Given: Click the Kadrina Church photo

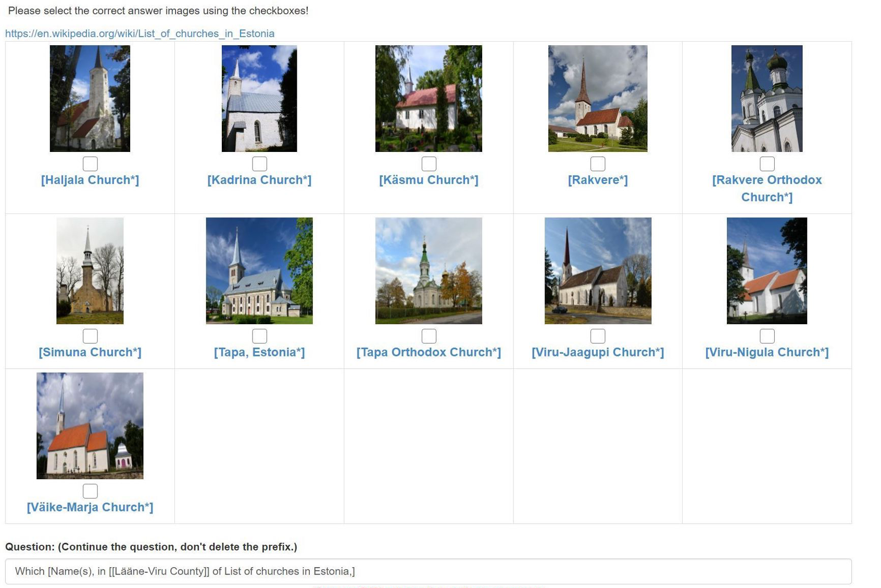Looking at the screenshot, I should (x=259, y=99).
